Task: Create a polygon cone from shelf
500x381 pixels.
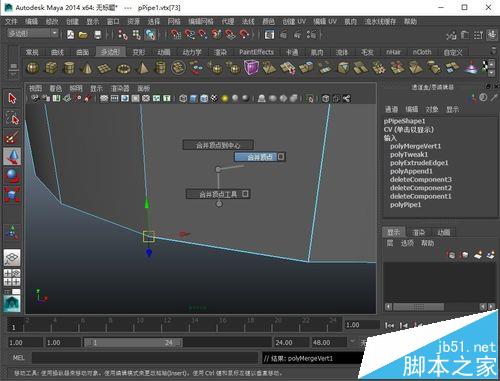Action: [87, 68]
